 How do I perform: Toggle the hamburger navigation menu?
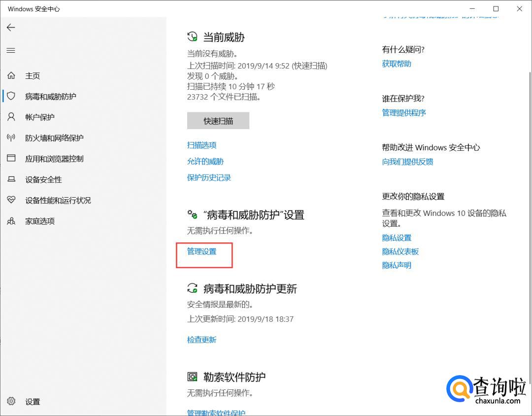tap(11, 51)
